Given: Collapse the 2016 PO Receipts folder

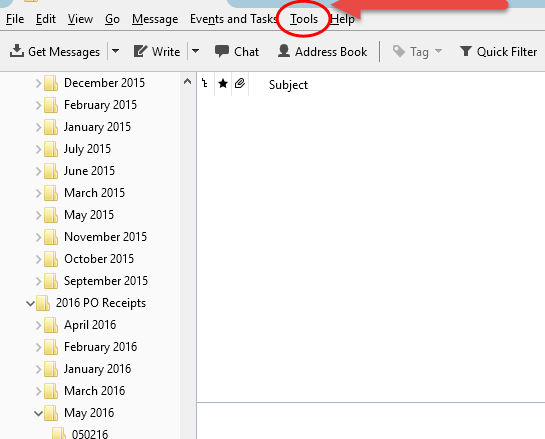Looking at the screenshot, I should click(30, 303).
